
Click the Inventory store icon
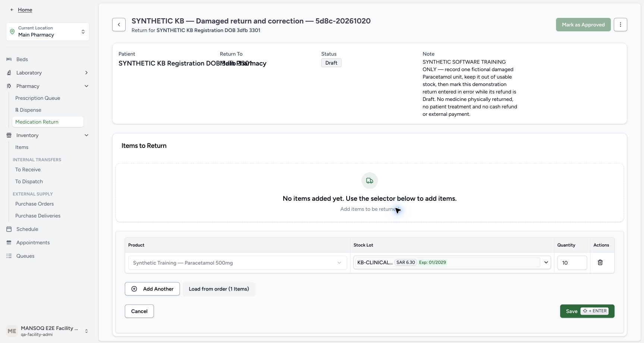9,135
